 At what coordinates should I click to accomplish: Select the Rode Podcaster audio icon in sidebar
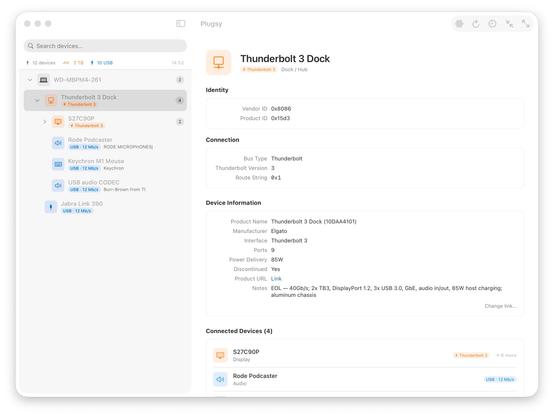pyautogui.click(x=58, y=143)
